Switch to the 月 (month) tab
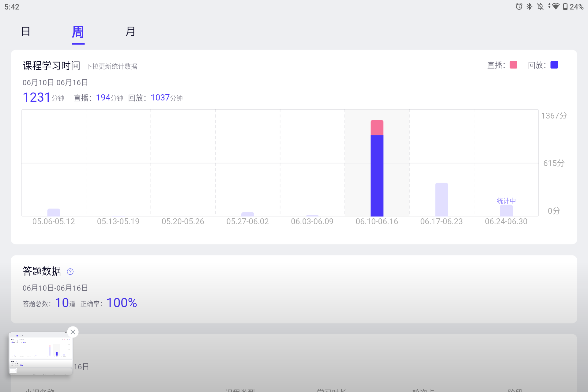 pyautogui.click(x=130, y=32)
